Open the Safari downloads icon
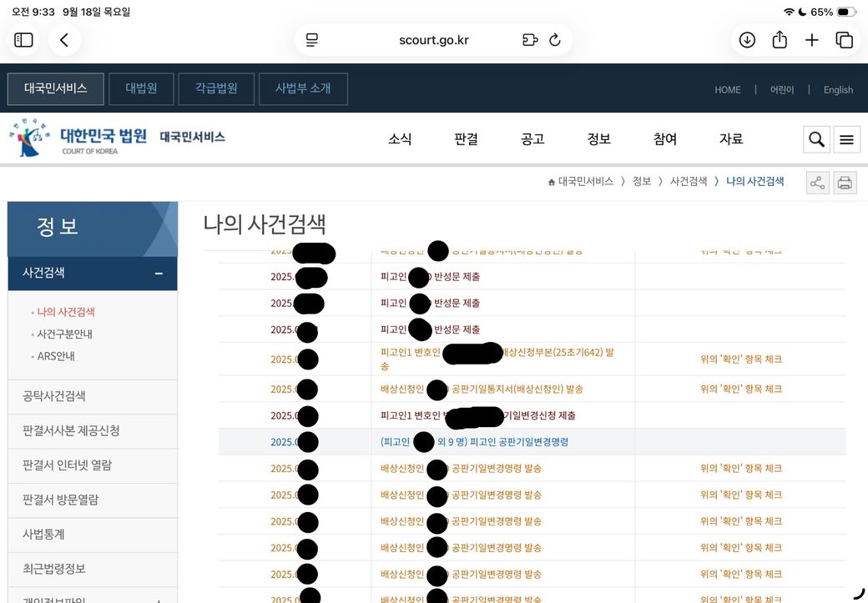This screenshot has height=603, width=868. 747,40
